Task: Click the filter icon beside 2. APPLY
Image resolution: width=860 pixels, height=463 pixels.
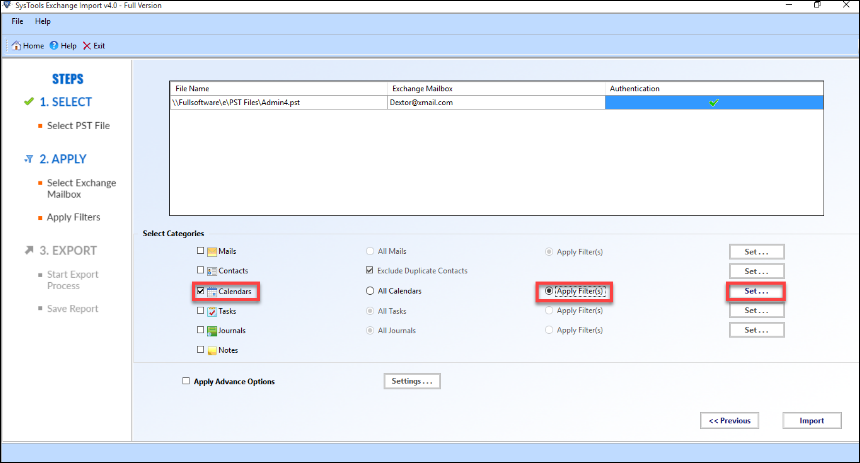Action: pos(29,159)
